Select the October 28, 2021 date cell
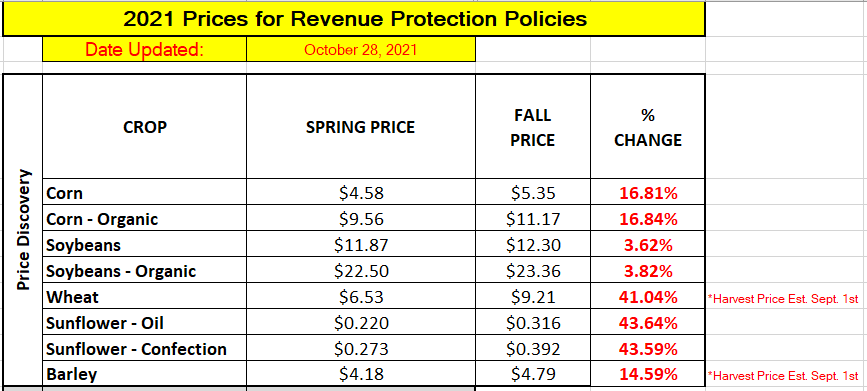Image resolution: width=867 pixels, height=391 pixels. (361, 49)
